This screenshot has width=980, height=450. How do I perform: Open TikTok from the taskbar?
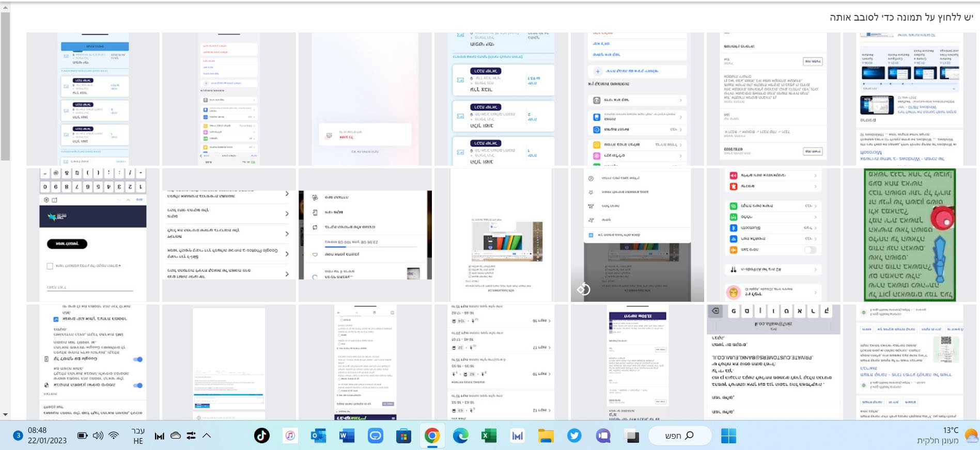[x=262, y=436]
